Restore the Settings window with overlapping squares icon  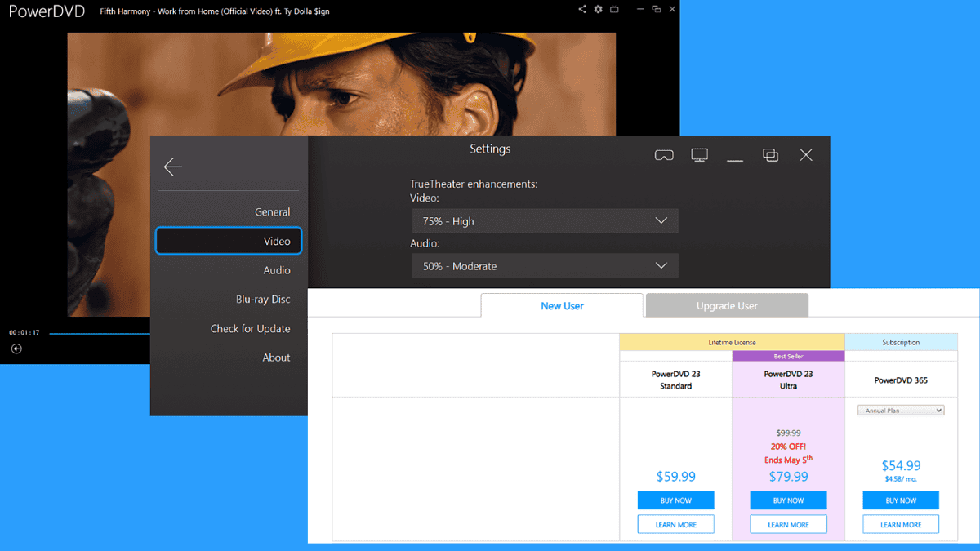pos(770,155)
